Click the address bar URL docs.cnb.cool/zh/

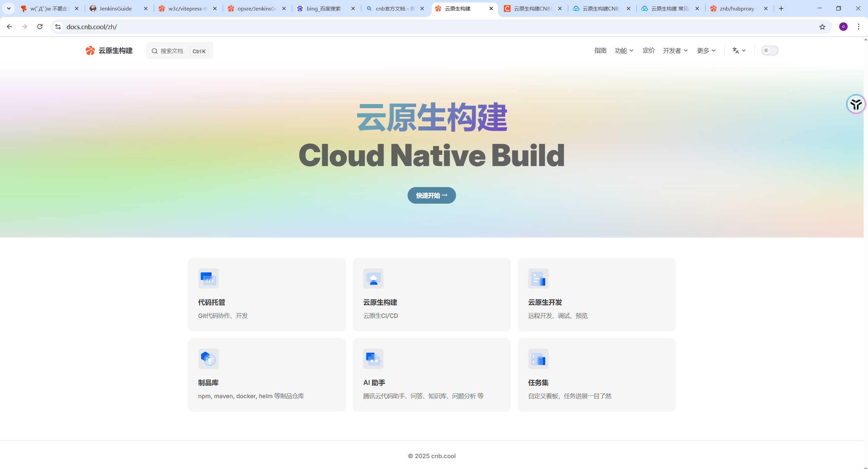tap(92, 27)
